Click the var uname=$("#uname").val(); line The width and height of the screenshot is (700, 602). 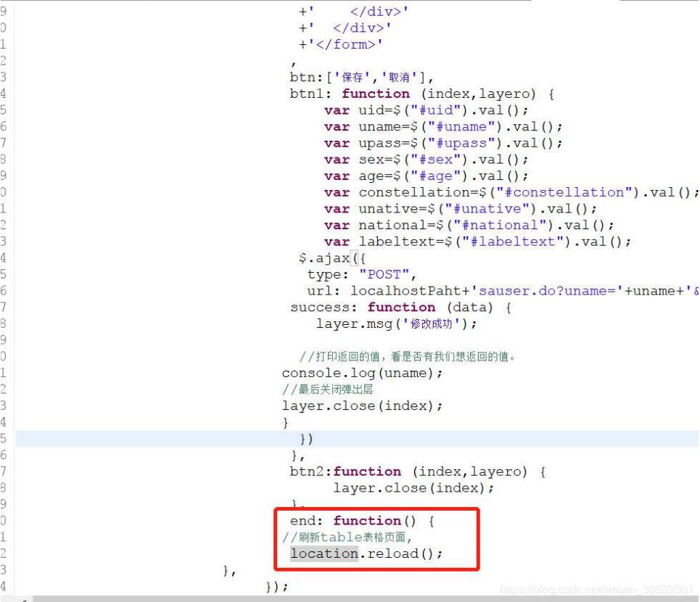(x=443, y=127)
